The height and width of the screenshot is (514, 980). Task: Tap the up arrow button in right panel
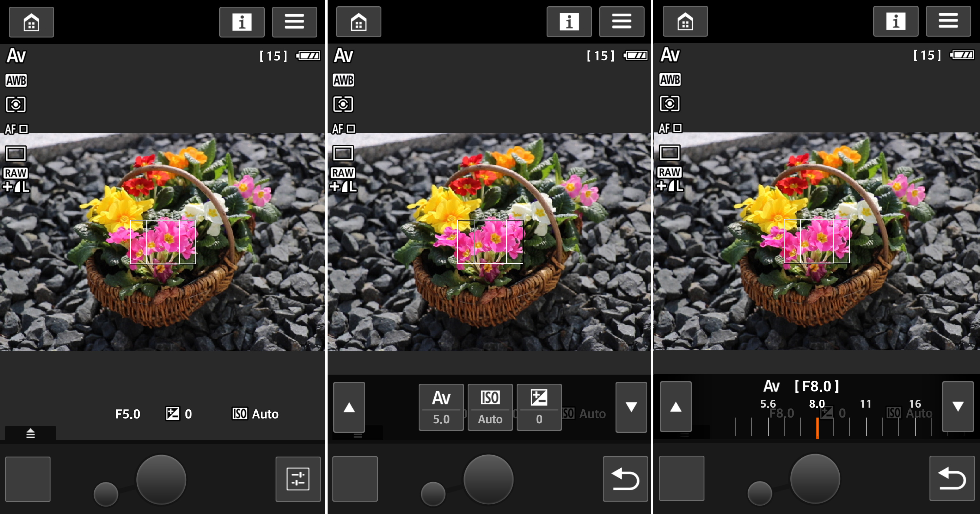[x=676, y=407]
